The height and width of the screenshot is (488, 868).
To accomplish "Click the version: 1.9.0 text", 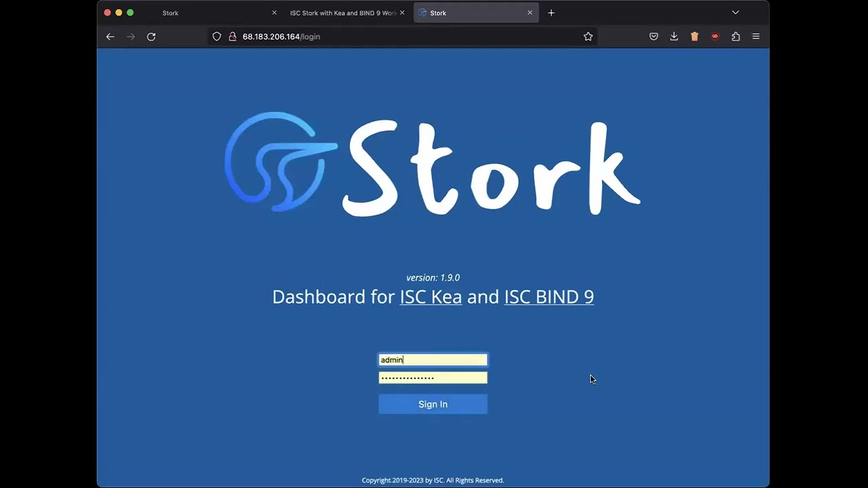I will (x=433, y=278).
